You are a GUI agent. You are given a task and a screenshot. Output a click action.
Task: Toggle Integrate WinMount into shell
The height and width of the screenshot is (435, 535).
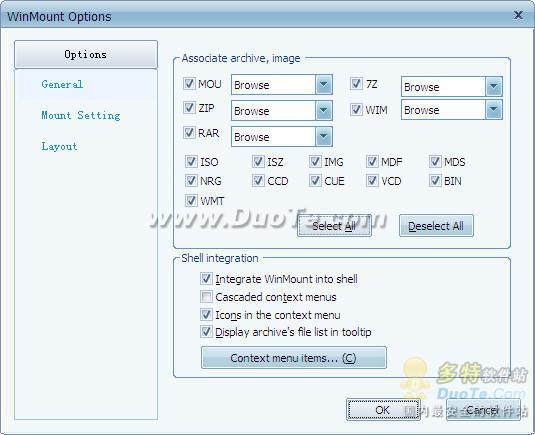[x=206, y=278]
